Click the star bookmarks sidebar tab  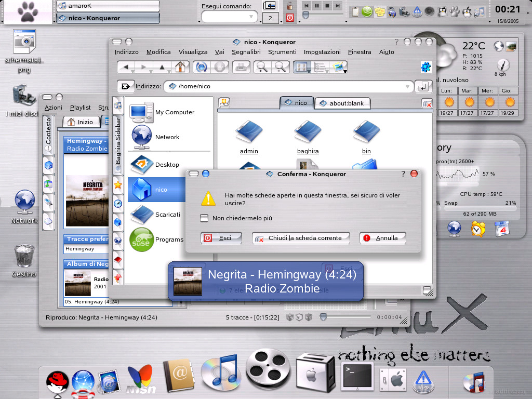coord(118,185)
